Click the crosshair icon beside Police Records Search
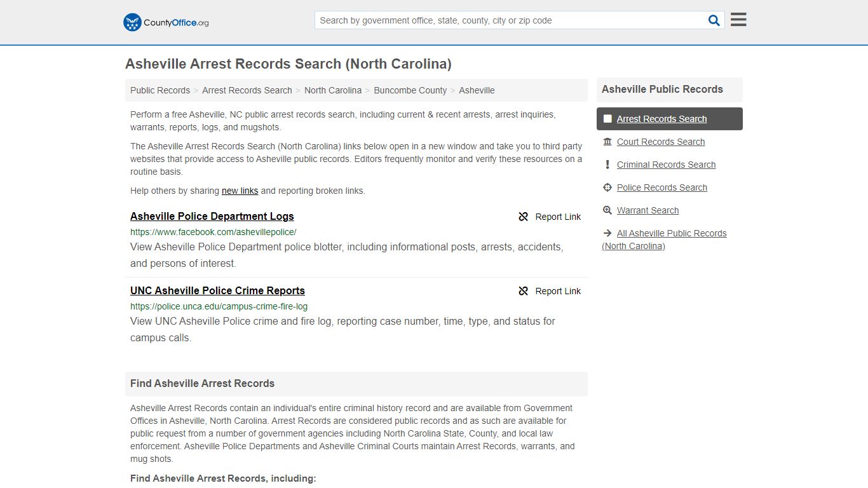The image size is (868, 488). (607, 187)
